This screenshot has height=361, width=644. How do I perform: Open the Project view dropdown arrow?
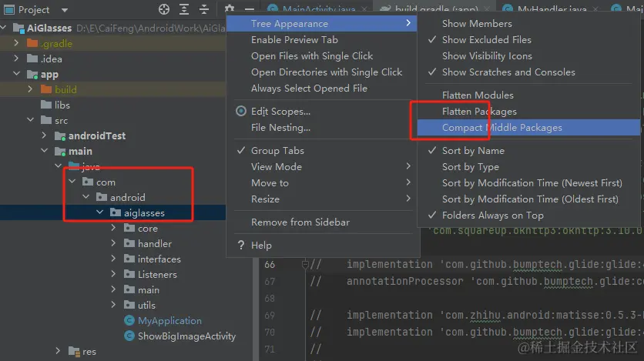65,10
